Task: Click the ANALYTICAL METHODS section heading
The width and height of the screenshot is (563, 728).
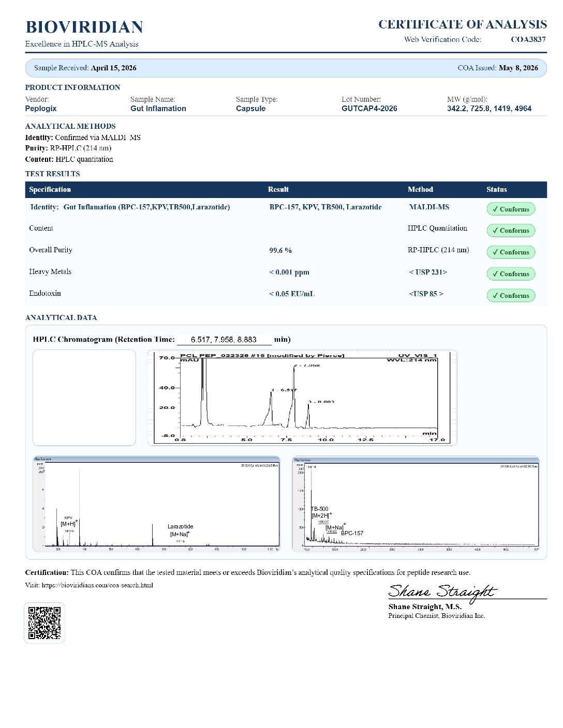Action: [70, 126]
